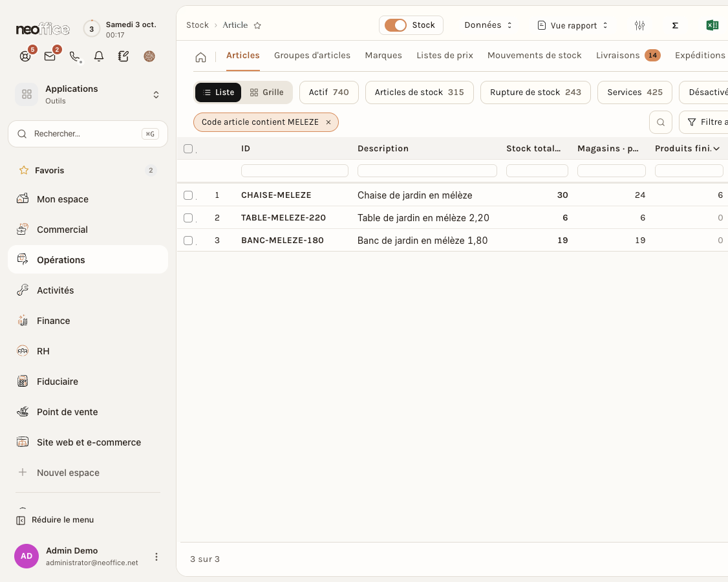Image resolution: width=728 pixels, height=582 pixels.
Task: Open the RH workspace
Action: click(88, 351)
